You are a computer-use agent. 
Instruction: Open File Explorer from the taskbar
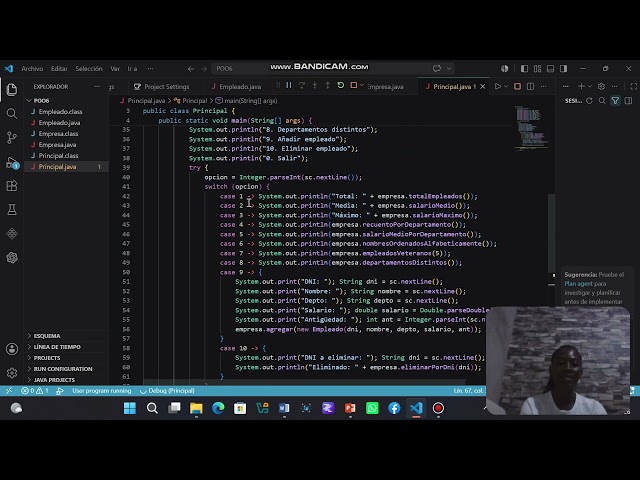[x=196, y=408]
